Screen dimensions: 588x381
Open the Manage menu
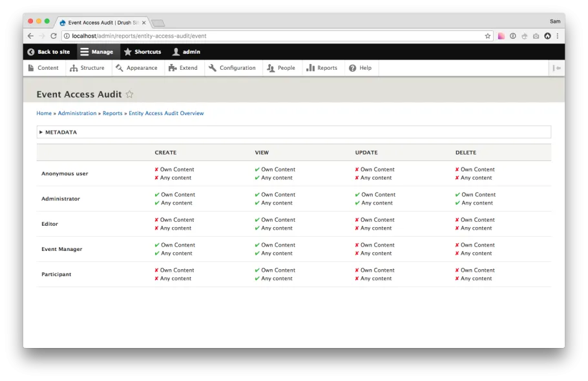click(x=98, y=52)
